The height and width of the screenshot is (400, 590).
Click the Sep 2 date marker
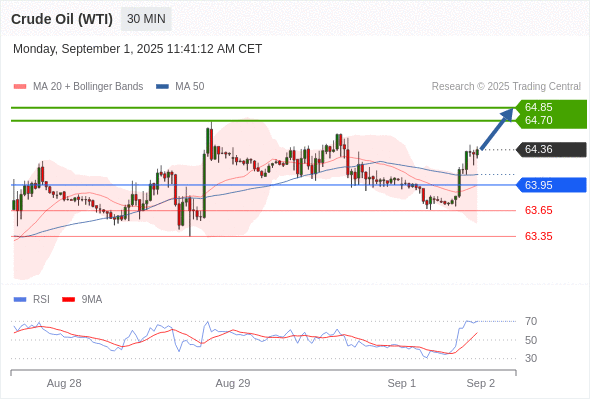(481, 383)
